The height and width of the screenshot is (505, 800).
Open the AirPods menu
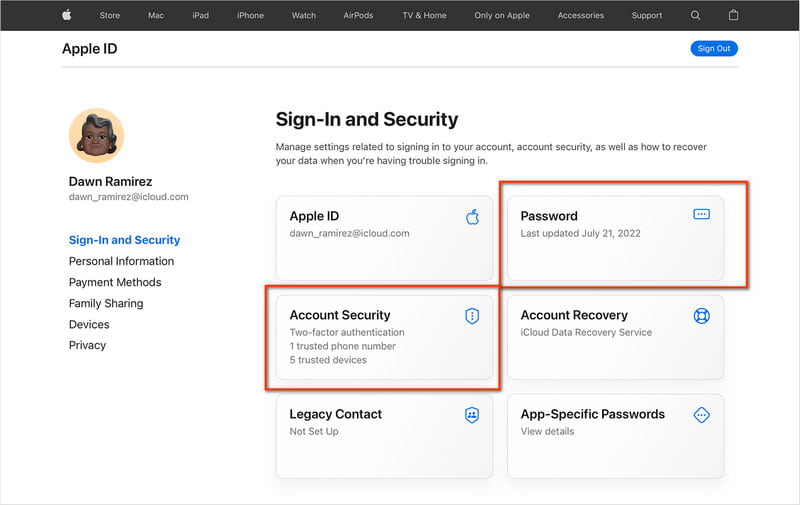tap(358, 15)
